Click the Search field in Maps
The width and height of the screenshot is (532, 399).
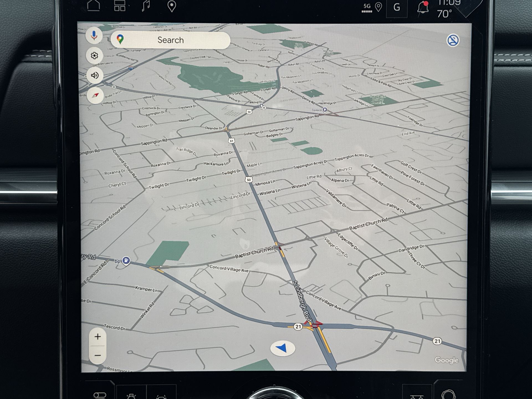(x=170, y=40)
